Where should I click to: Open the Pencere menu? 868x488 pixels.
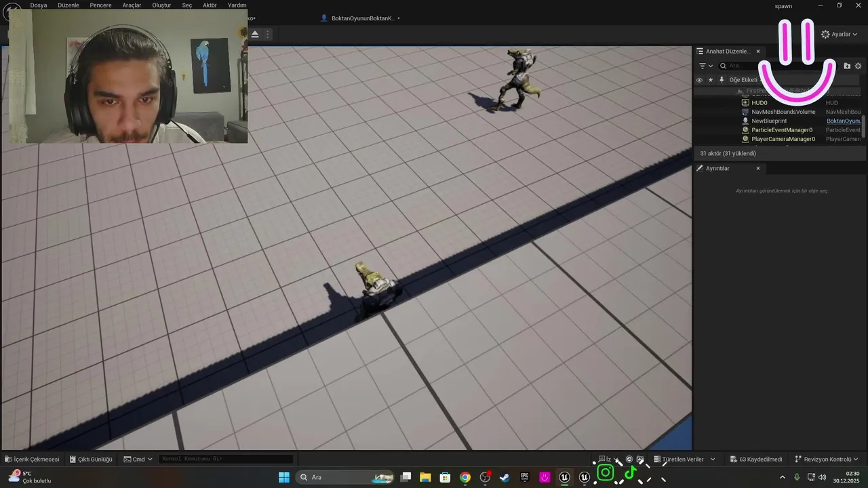tap(100, 5)
